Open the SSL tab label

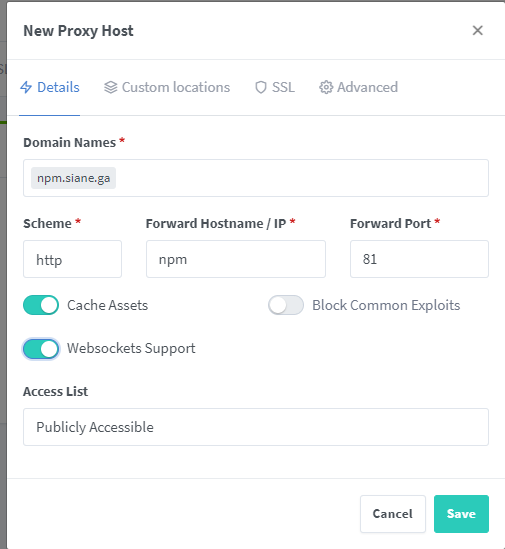click(x=283, y=87)
